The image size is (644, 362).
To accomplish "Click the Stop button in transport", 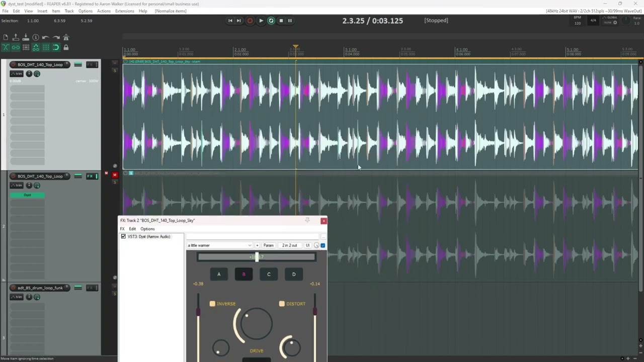I will (281, 21).
